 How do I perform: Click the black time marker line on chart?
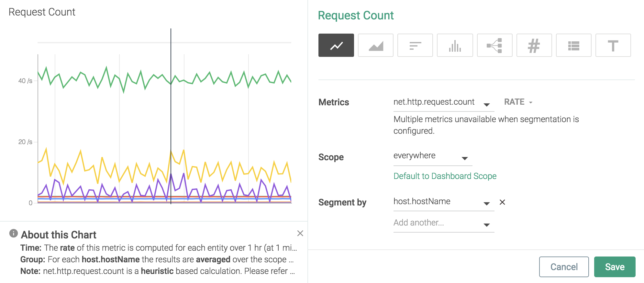click(x=171, y=116)
